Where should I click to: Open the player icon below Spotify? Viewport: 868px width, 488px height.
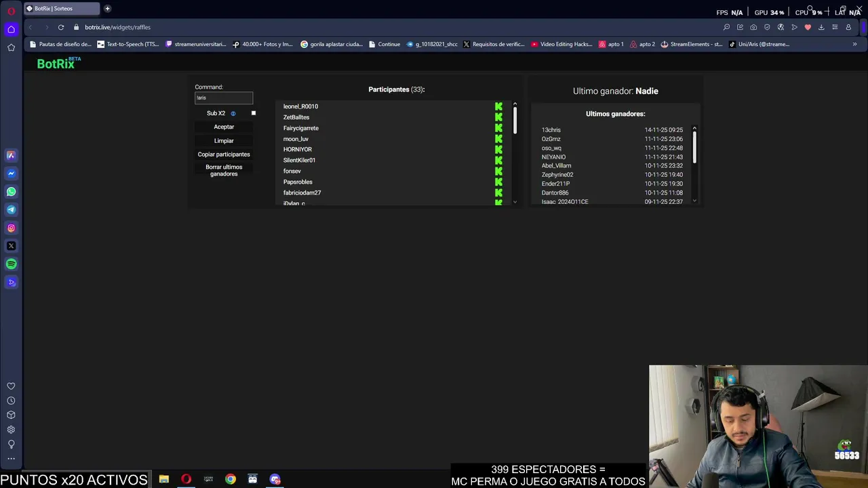pos(11,282)
